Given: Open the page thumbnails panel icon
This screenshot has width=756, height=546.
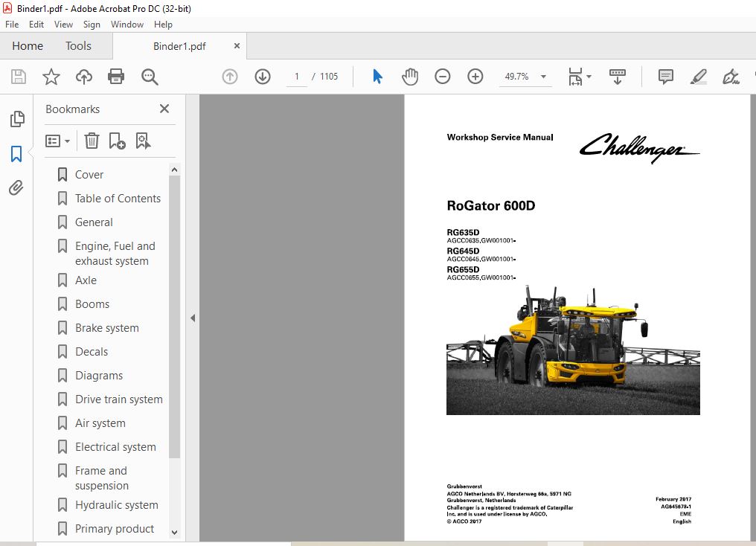Looking at the screenshot, I should [17, 119].
